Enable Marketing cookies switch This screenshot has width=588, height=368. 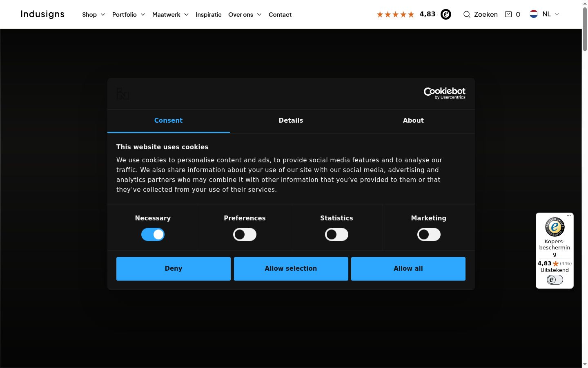click(x=429, y=235)
